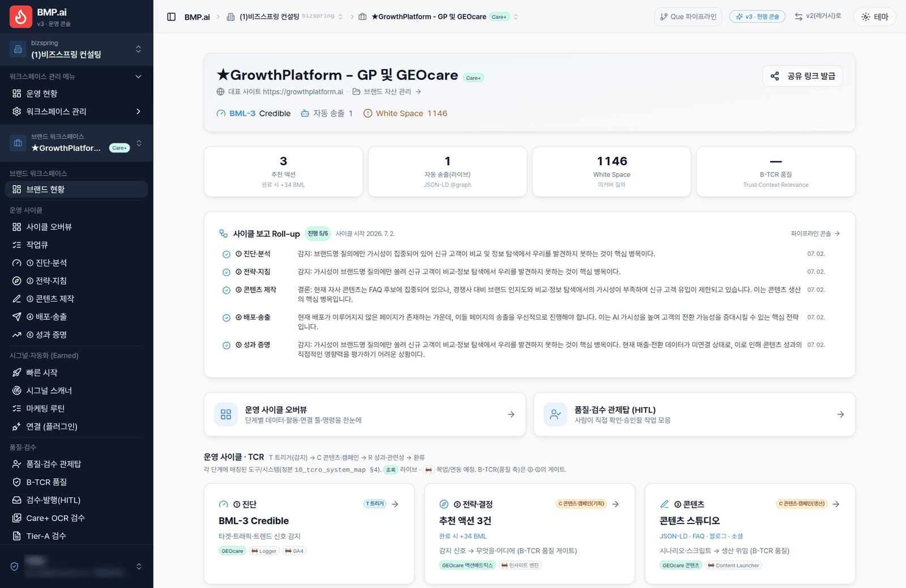Viewport: 906px width, 588px height.
Task: Open the 진단 card arrow
Action: point(395,504)
